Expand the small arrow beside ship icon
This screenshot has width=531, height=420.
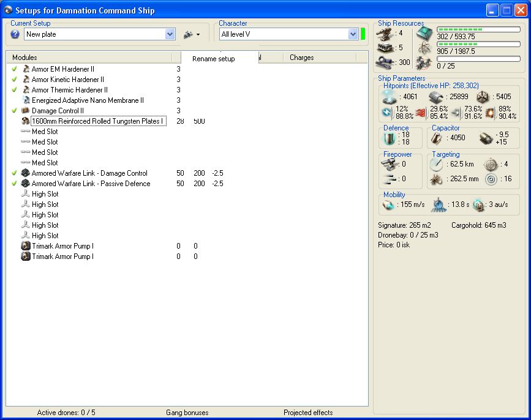pyautogui.click(x=198, y=34)
